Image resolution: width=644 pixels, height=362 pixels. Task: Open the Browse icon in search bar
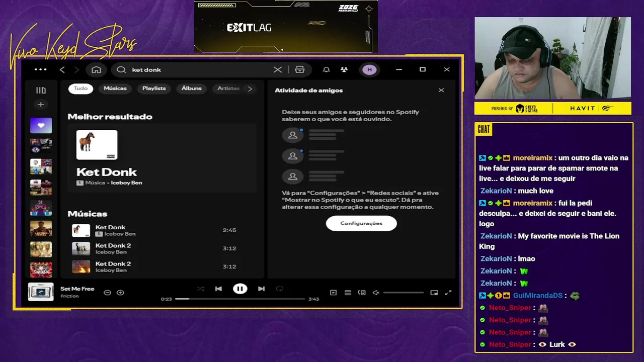(x=300, y=70)
